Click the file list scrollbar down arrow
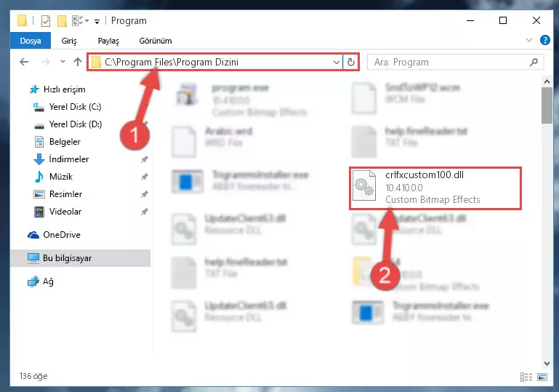 point(547,364)
